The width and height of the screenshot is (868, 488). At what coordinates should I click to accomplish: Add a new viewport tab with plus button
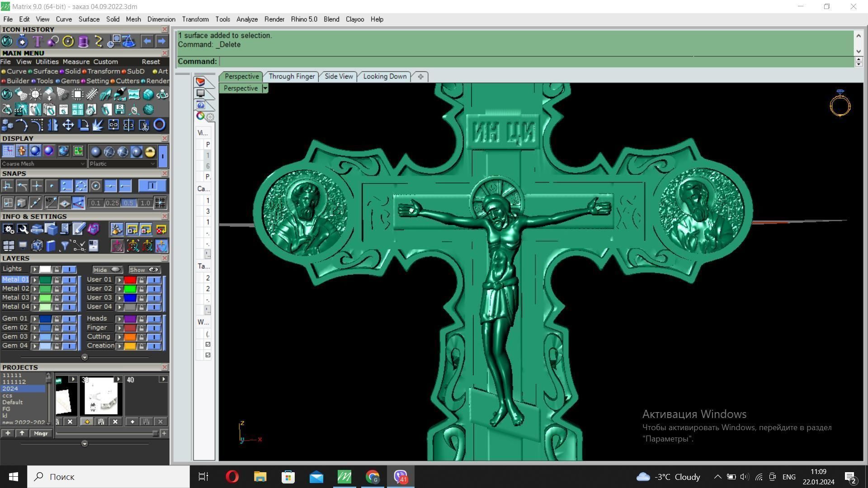click(x=420, y=76)
